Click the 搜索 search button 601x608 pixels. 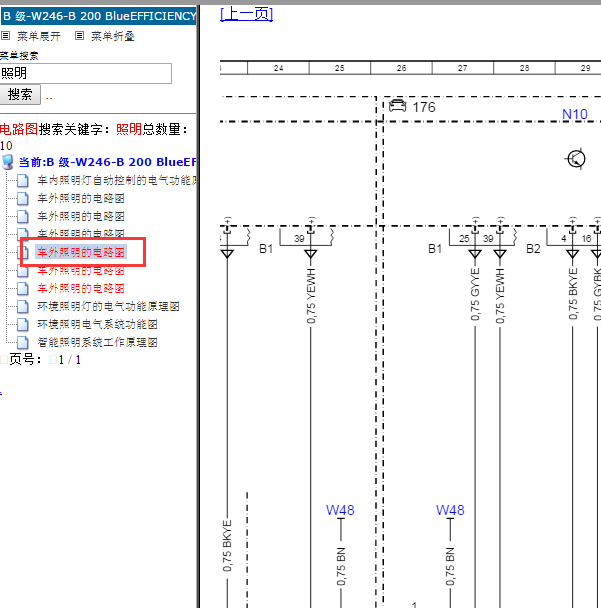(20, 95)
